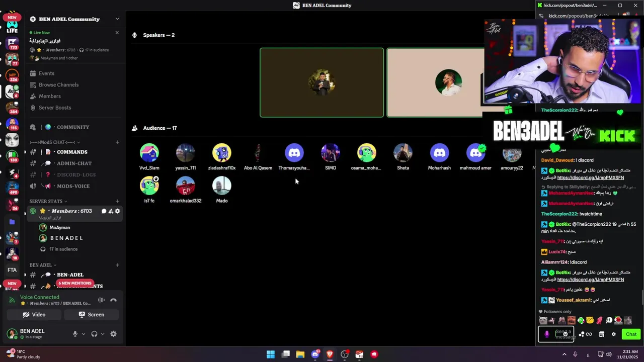Image resolution: width=644 pixels, height=362 pixels.
Task: Insert the cat emote from quick emotes
Action: 543,320
